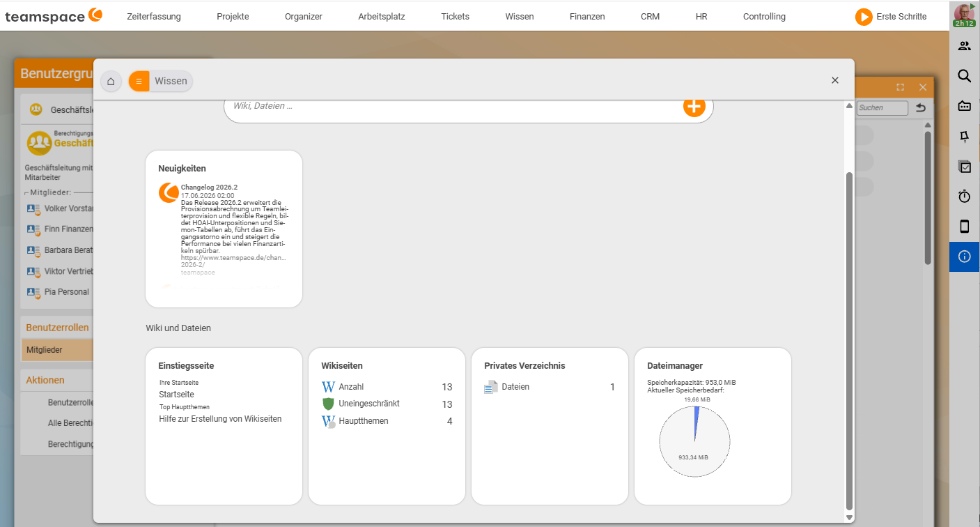Click the undo arrow in background window
Image resolution: width=980 pixels, height=527 pixels.
pyautogui.click(x=921, y=107)
